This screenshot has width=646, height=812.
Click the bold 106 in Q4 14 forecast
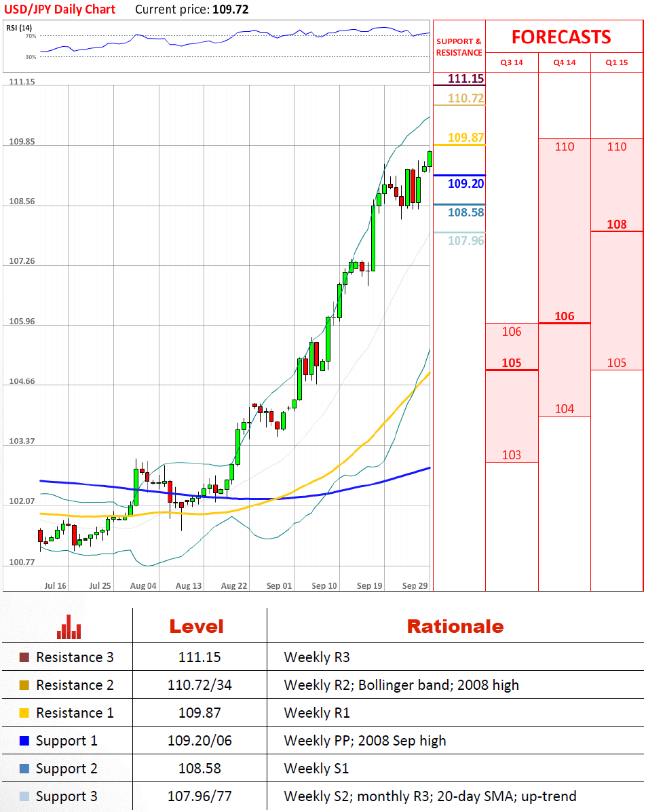click(564, 316)
